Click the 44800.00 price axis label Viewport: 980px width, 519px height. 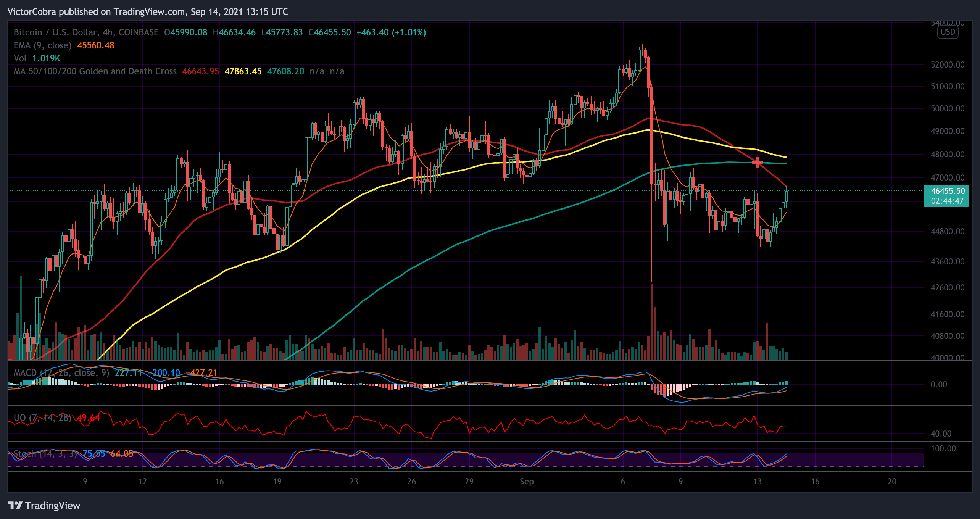point(948,231)
